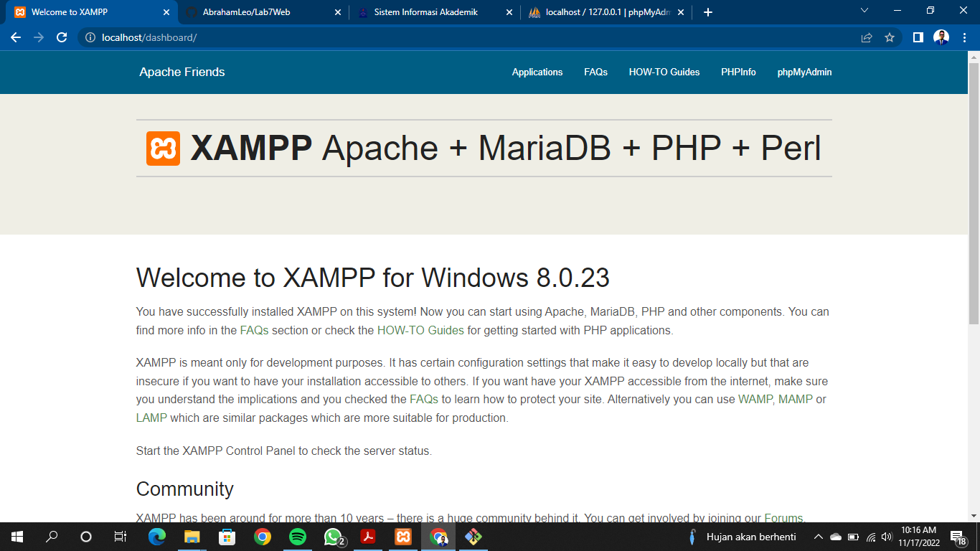Open PHPInfo in the top navigation
Image resolution: width=980 pixels, height=551 pixels.
738,72
